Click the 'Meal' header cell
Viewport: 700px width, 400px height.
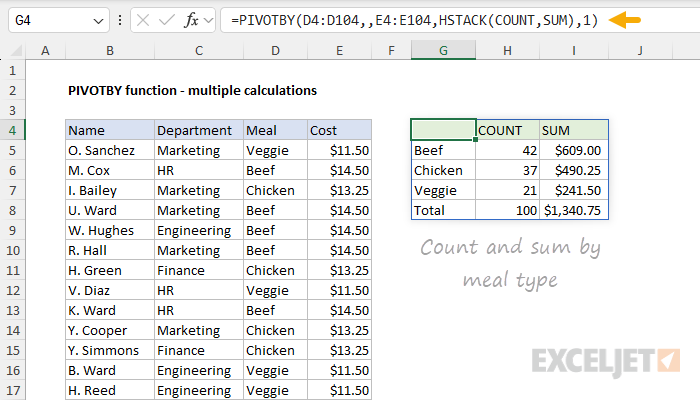tap(275, 130)
